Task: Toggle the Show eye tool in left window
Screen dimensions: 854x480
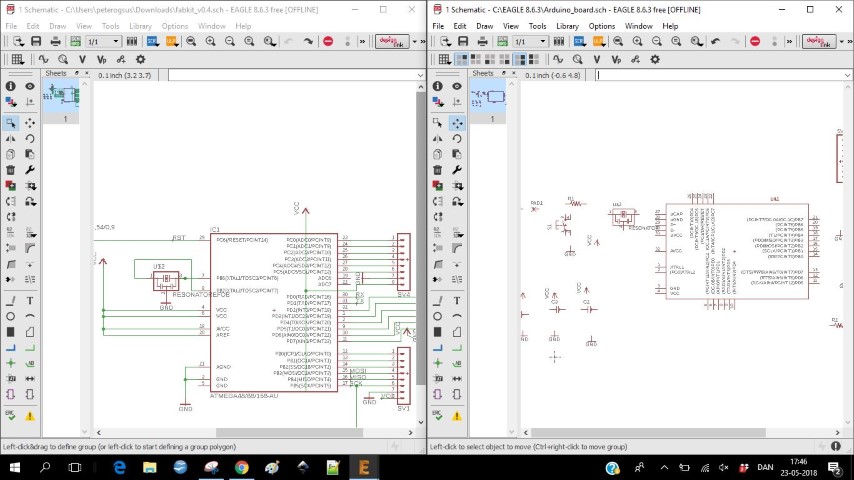Action: [x=29, y=87]
